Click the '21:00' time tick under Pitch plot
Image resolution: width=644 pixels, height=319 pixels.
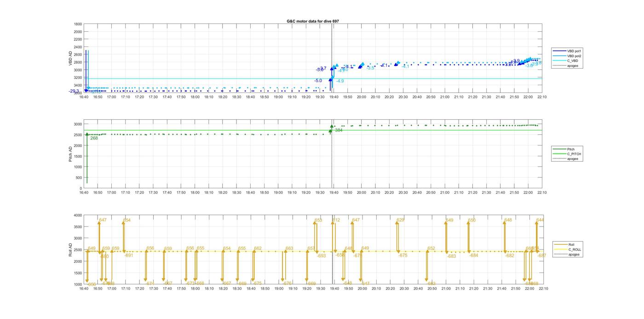(x=445, y=193)
